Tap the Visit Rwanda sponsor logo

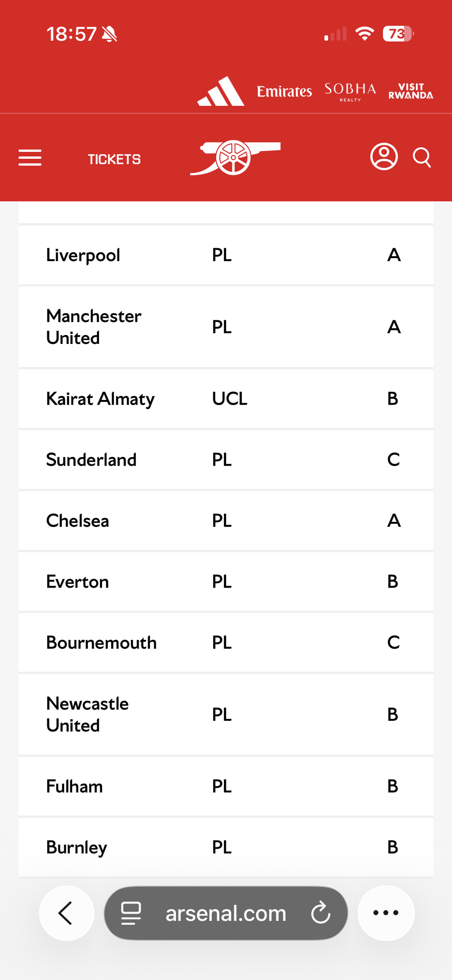pyautogui.click(x=411, y=92)
